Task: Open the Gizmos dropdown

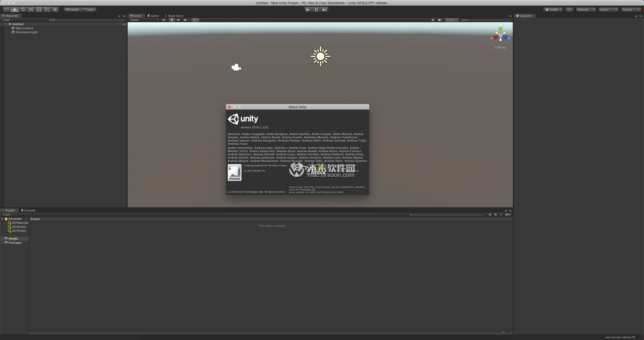Action: [x=451, y=20]
